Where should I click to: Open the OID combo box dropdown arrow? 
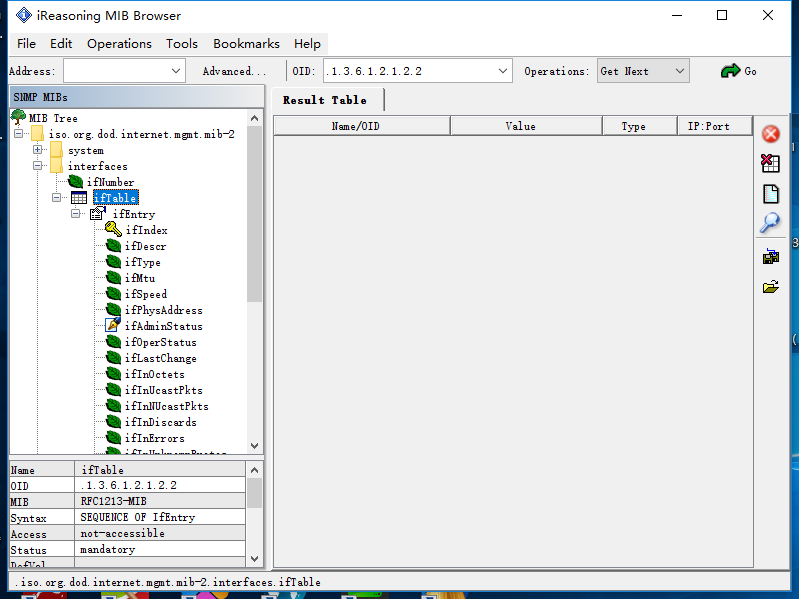[x=503, y=71]
